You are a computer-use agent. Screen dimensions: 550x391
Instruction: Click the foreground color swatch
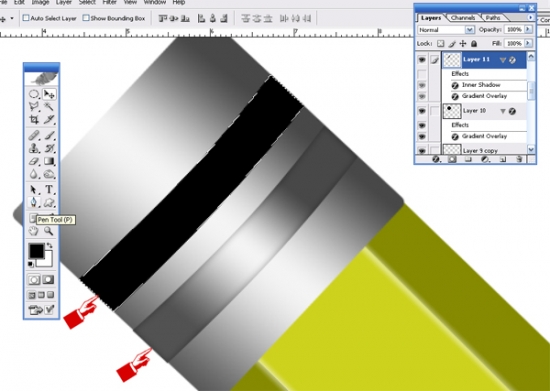36,251
